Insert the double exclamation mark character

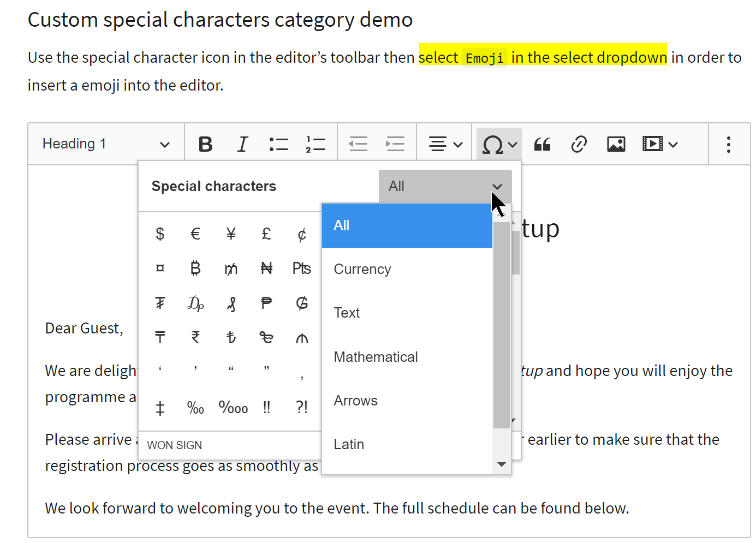tap(266, 407)
